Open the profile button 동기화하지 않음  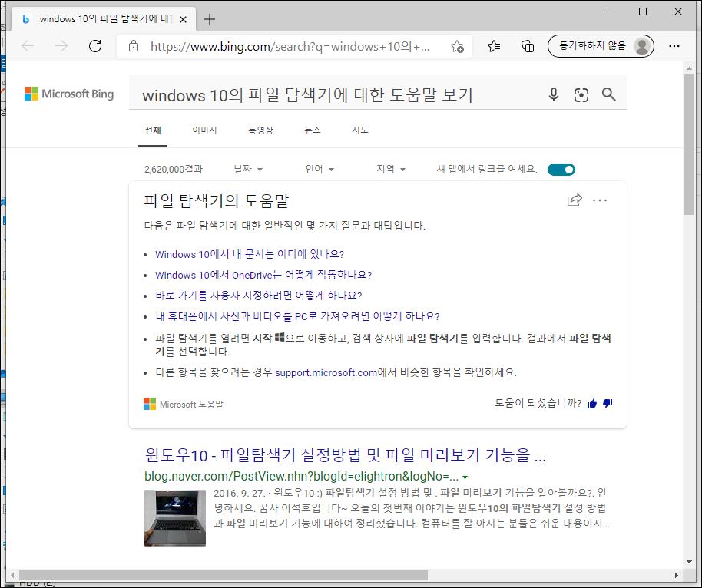tap(601, 45)
